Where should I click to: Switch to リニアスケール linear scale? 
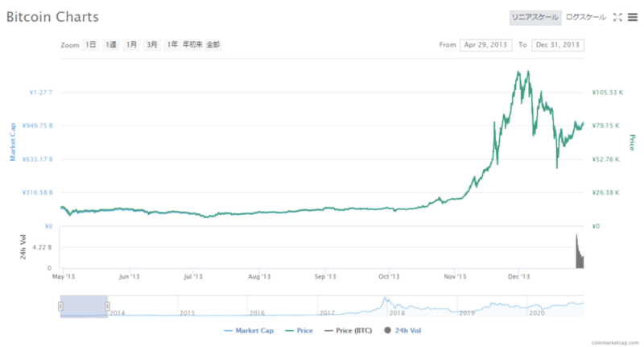click(535, 18)
